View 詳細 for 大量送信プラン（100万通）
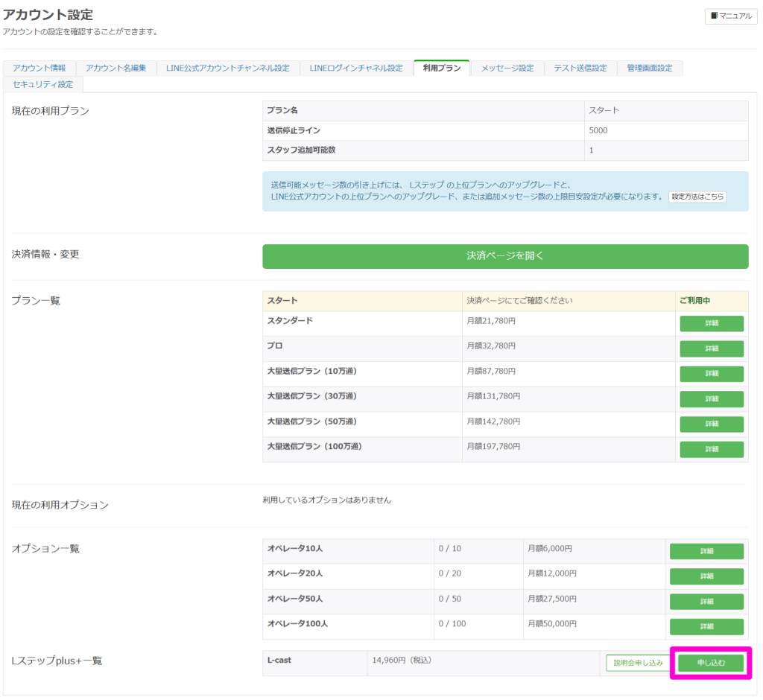 coord(711,450)
